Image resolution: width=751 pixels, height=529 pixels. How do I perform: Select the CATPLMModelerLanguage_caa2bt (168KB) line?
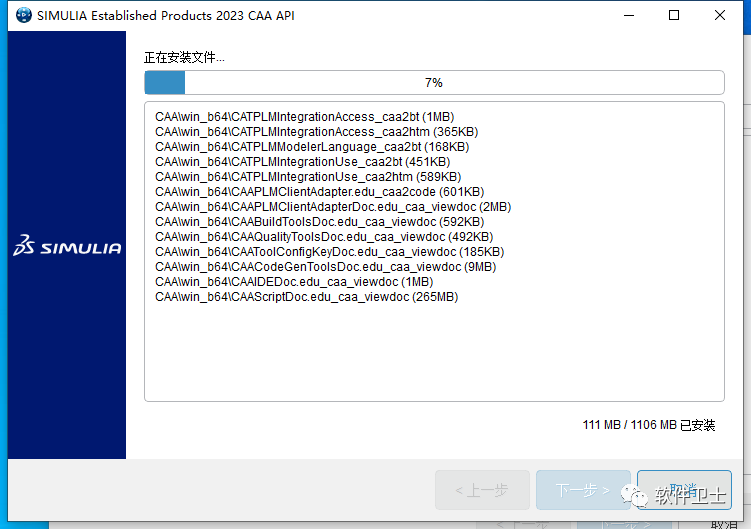[x=312, y=147]
